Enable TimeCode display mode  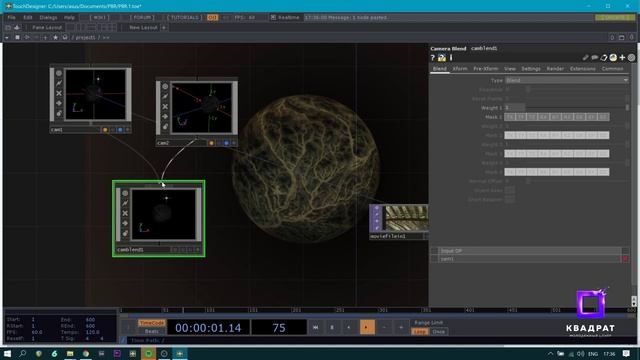tap(151, 323)
